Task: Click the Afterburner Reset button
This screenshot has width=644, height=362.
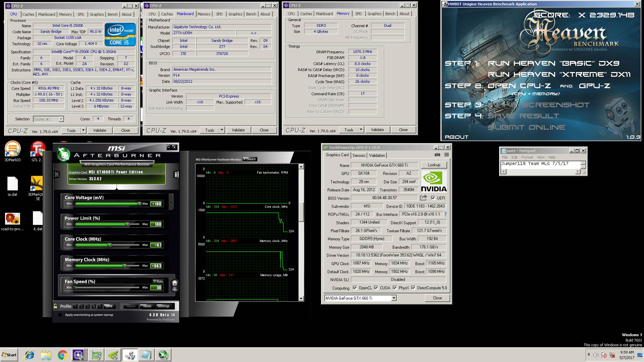Action: (147, 306)
